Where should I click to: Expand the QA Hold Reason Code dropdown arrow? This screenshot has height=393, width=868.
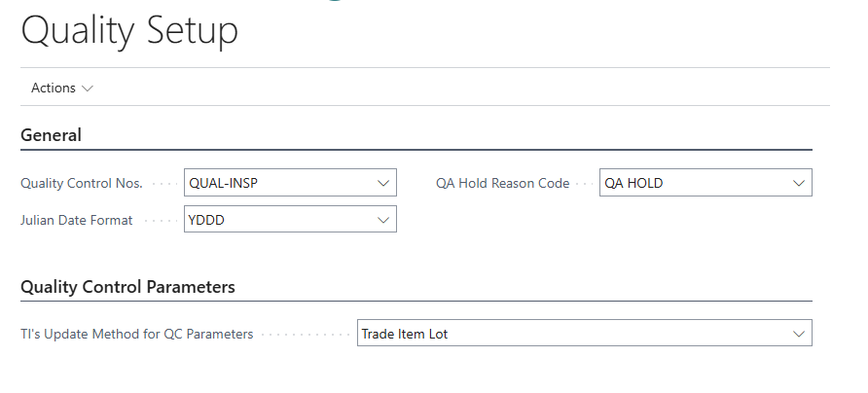(x=799, y=183)
